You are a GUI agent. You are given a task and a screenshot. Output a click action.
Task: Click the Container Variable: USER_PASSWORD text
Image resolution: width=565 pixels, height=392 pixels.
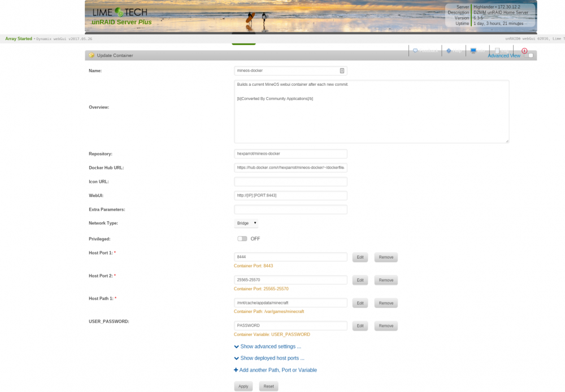272,335
